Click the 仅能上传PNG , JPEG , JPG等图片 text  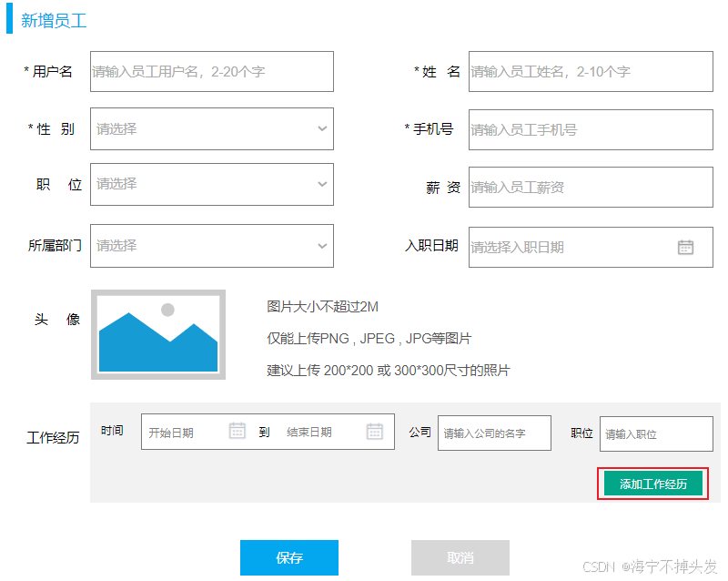click(x=369, y=339)
